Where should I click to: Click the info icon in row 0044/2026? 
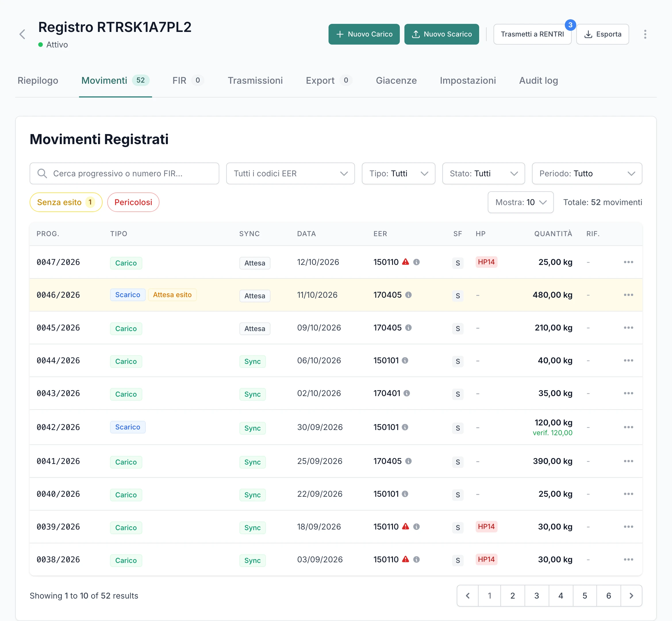405,360
